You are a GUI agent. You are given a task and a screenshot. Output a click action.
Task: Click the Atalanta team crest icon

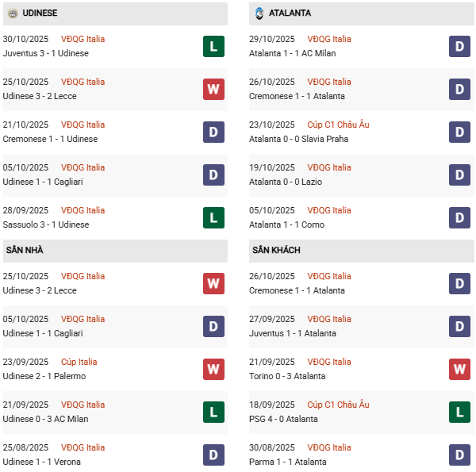tap(259, 13)
